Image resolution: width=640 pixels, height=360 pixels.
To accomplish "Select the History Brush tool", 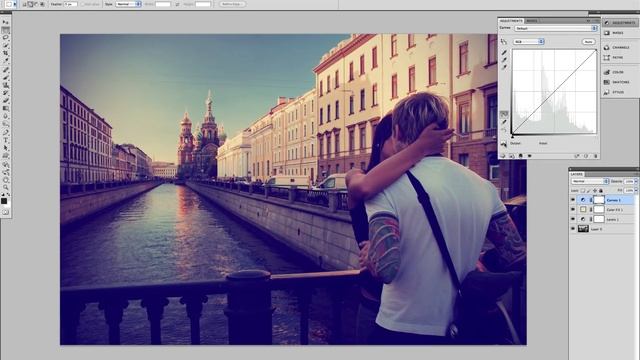I will click(6, 93).
